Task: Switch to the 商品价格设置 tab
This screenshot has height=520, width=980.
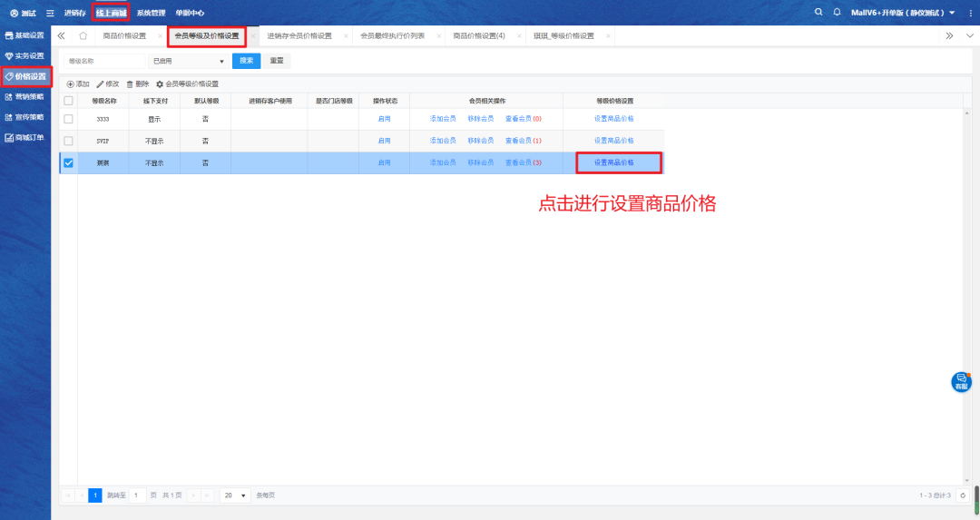Action: (x=124, y=35)
